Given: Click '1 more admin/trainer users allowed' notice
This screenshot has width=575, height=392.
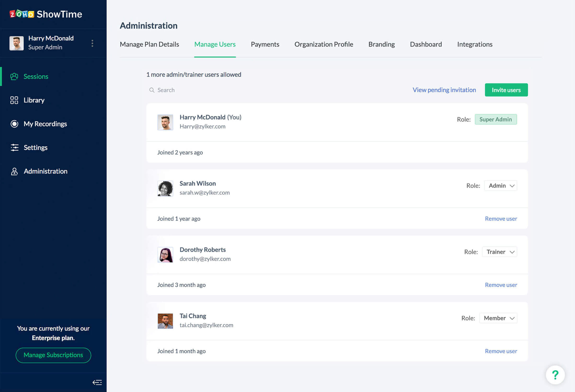Looking at the screenshot, I should click(194, 74).
